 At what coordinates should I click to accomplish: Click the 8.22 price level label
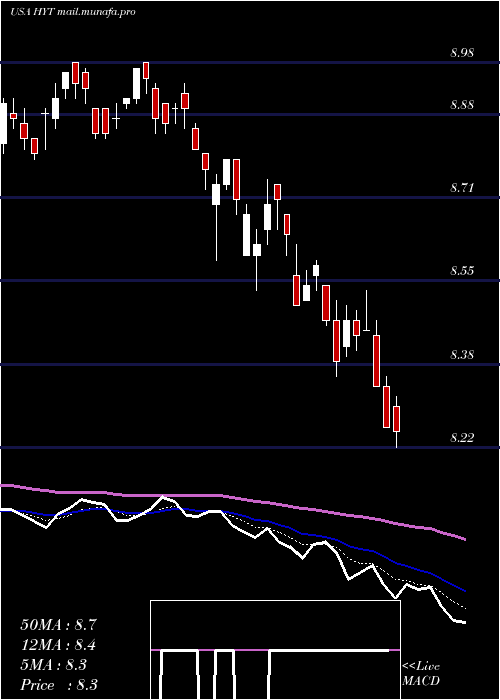pos(462,438)
